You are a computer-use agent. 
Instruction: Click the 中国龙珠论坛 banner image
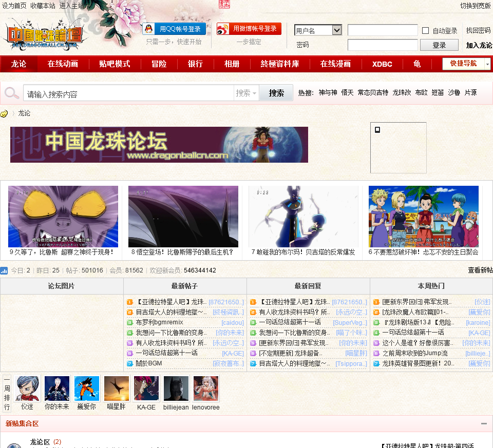point(159,145)
